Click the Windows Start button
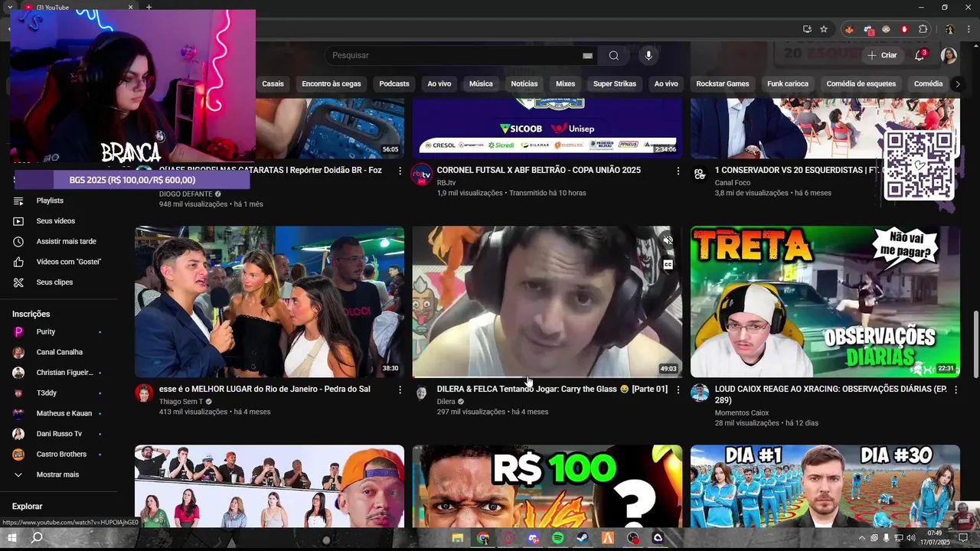The width and height of the screenshot is (980, 551). (12, 538)
